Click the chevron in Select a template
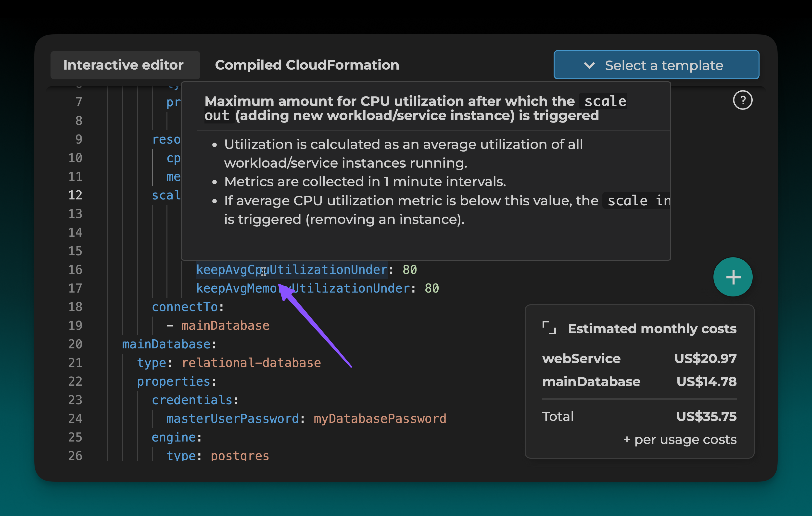This screenshot has width=812, height=516. [x=589, y=65]
